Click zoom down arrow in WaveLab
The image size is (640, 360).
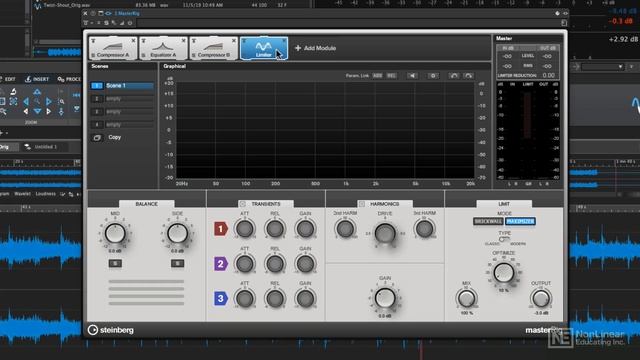click(x=37, y=111)
